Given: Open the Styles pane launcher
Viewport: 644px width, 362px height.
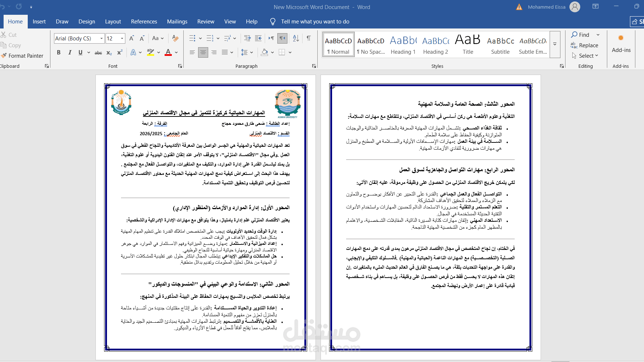Looking at the screenshot, I should [562, 66].
